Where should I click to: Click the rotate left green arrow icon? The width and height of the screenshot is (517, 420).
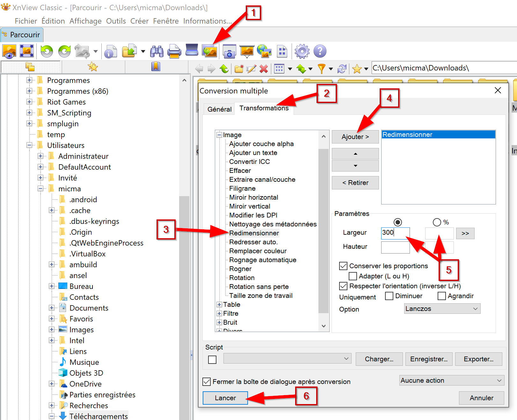tap(47, 51)
